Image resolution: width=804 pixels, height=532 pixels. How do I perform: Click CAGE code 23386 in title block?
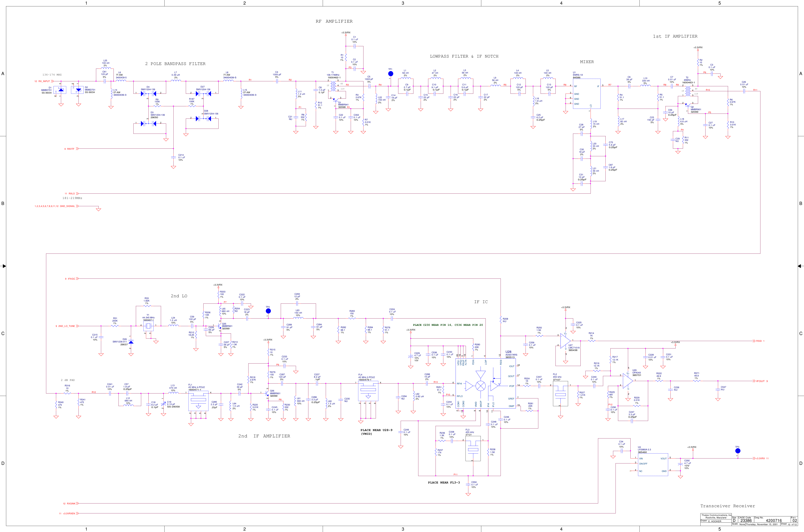[x=746, y=520]
